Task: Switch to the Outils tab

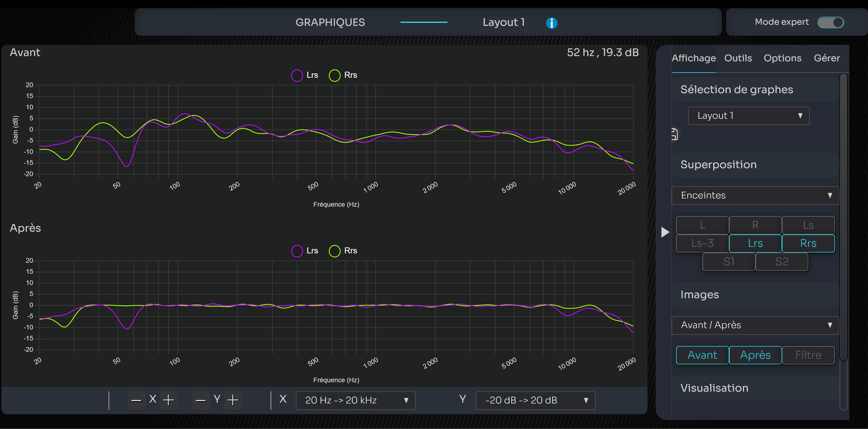Action: 738,58
